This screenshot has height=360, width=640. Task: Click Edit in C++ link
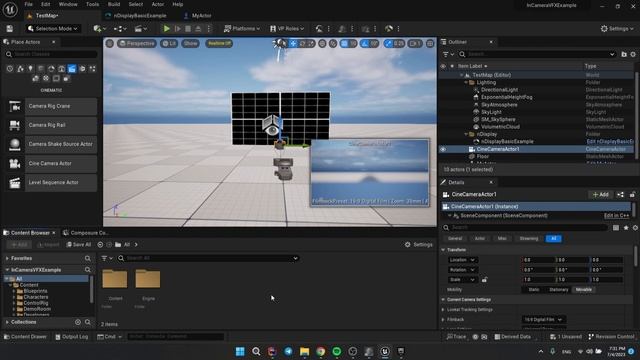[616, 216]
